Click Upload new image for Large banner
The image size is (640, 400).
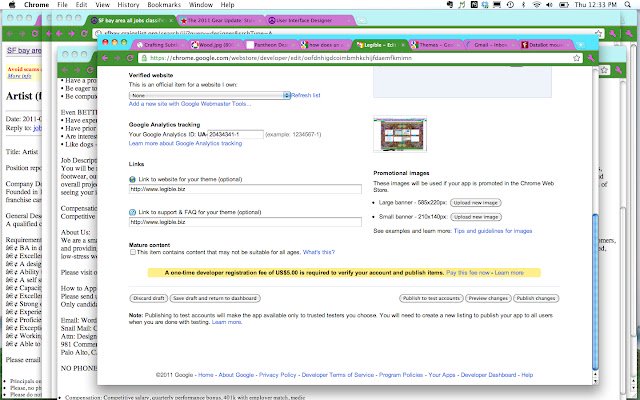click(476, 202)
